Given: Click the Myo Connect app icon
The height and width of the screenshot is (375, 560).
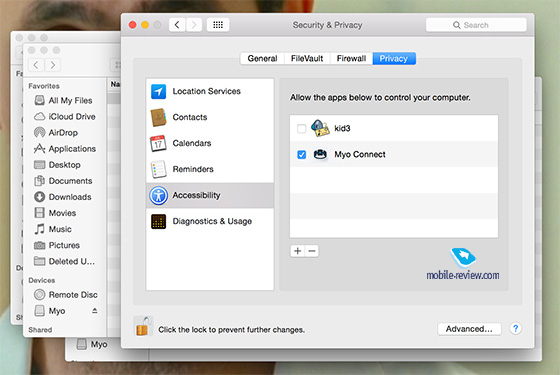Looking at the screenshot, I should 320,154.
